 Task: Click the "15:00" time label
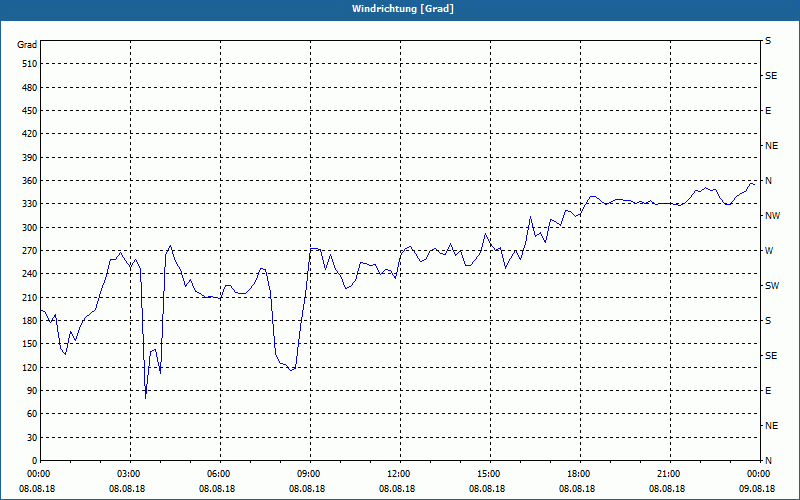point(487,474)
